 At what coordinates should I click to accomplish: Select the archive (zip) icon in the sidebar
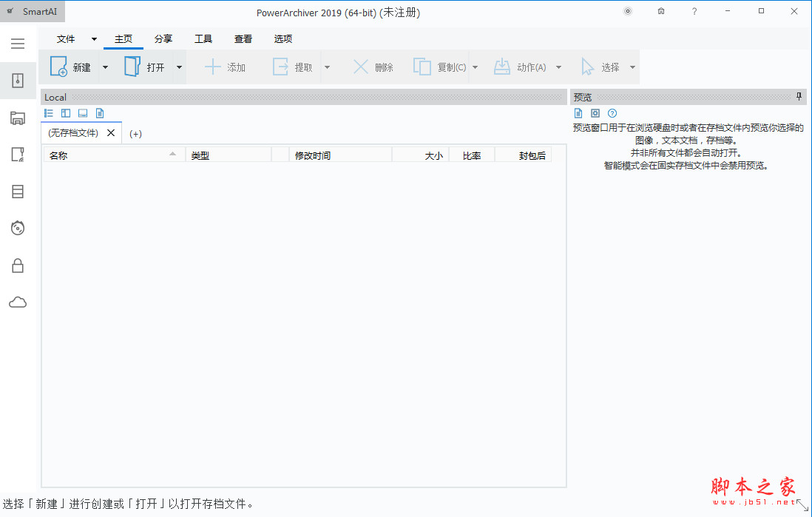tap(18, 81)
